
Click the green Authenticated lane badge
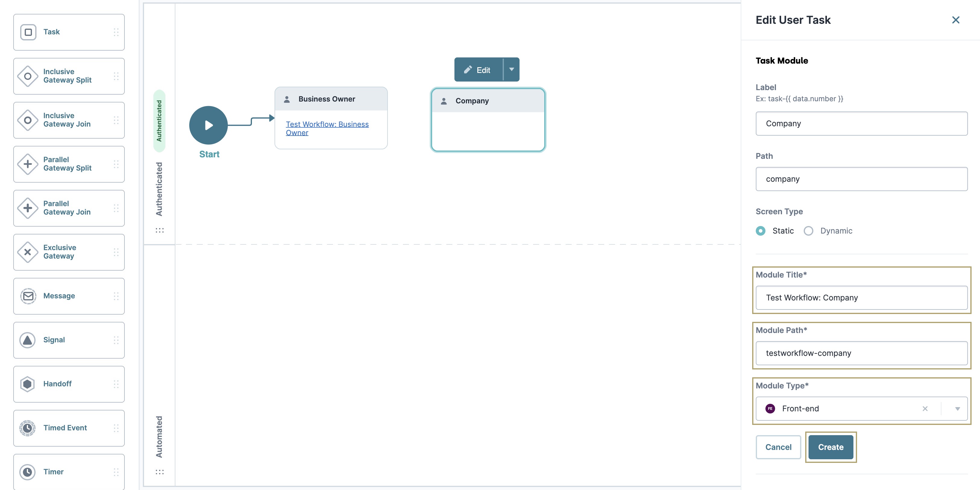[159, 121]
